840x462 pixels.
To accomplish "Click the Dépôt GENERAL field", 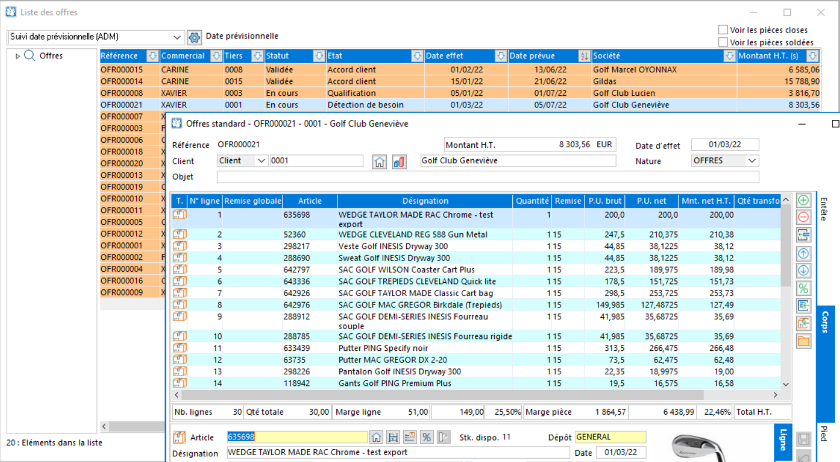I will pos(611,437).
